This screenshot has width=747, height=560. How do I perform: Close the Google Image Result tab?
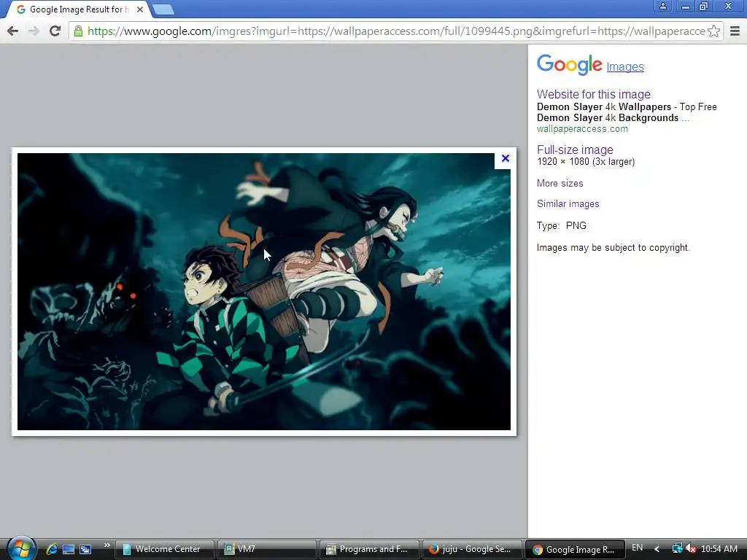pos(140,9)
